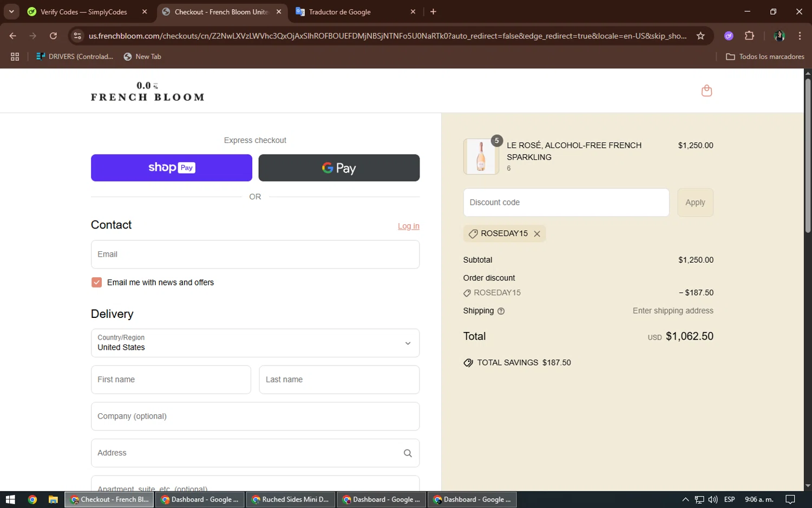812x508 pixels.
Task: Open the tab search dropdown arrow
Action: pos(11,11)
